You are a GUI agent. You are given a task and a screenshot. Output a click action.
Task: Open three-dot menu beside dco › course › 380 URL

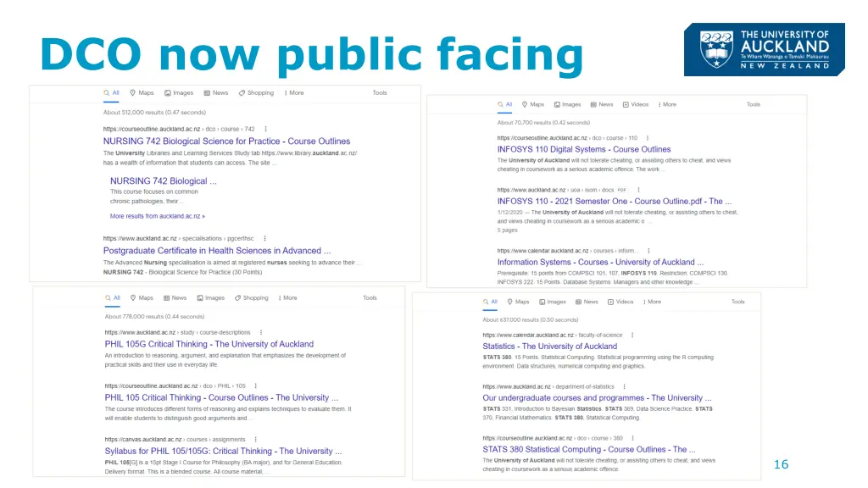pyautogui.click(x=632, y=438)
